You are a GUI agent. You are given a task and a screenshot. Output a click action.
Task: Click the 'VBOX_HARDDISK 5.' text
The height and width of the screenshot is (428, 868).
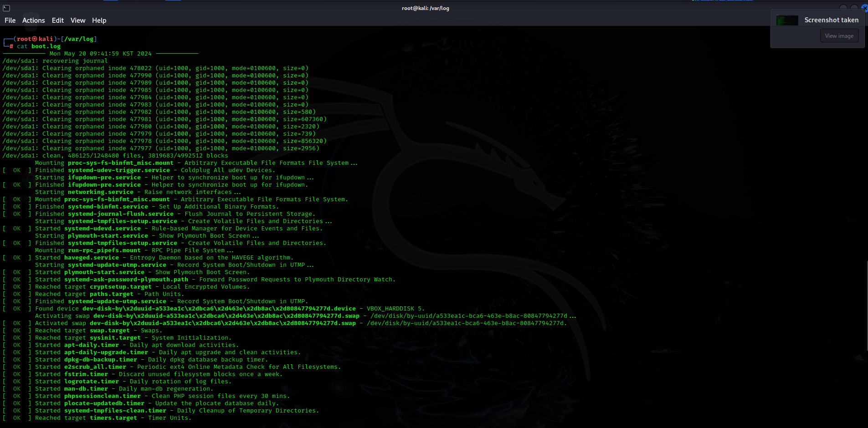395,309
